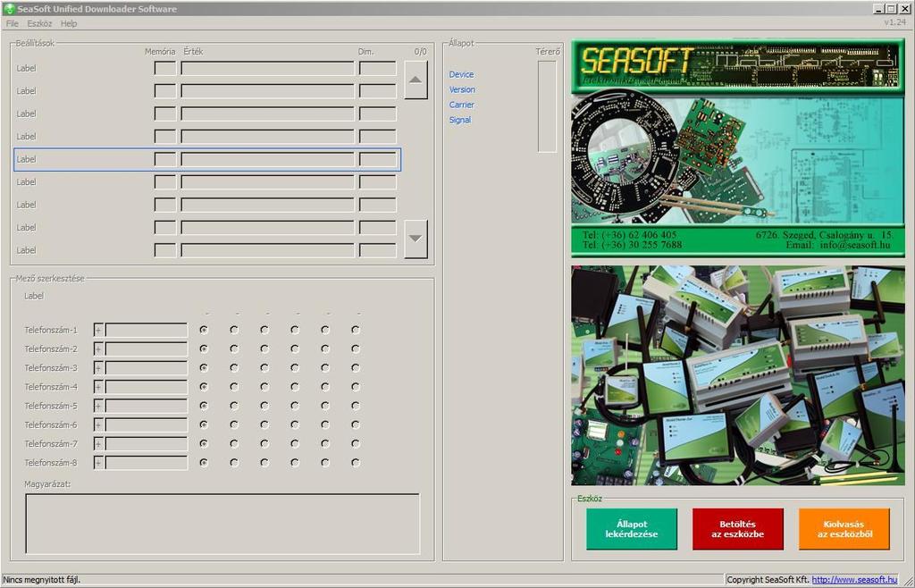Viewport: 915px width, 588px height.
Task: Click the Magyarázat explanation text box
Action: click(x=222, y=524)
